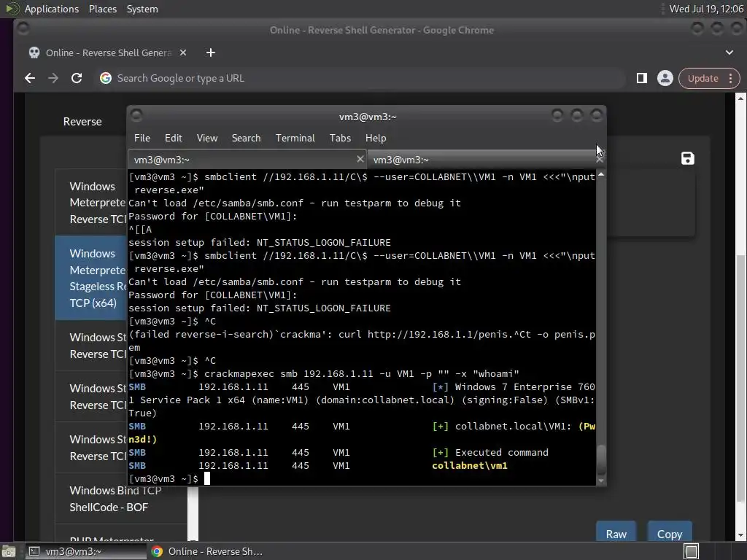Click the terminal scrollbar down arrow
This screenshot has width=747, height=560.
click(x=601, y=481)
